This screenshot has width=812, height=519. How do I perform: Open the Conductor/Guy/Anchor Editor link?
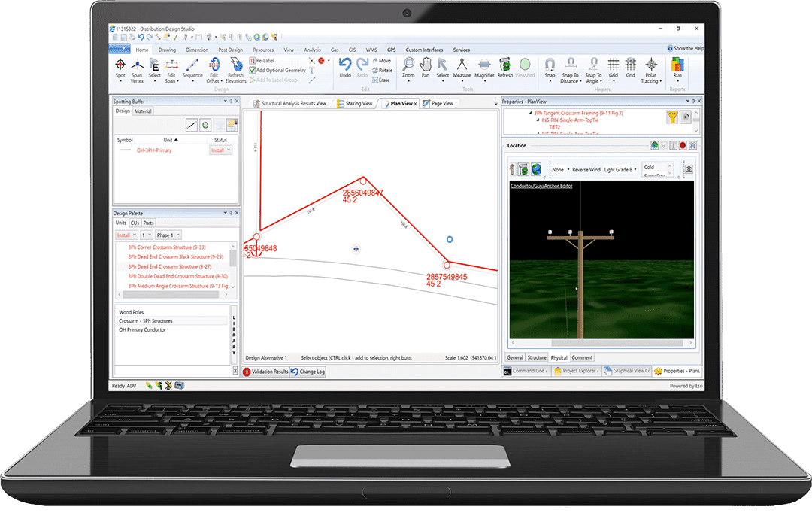click(x=541, y=186)
